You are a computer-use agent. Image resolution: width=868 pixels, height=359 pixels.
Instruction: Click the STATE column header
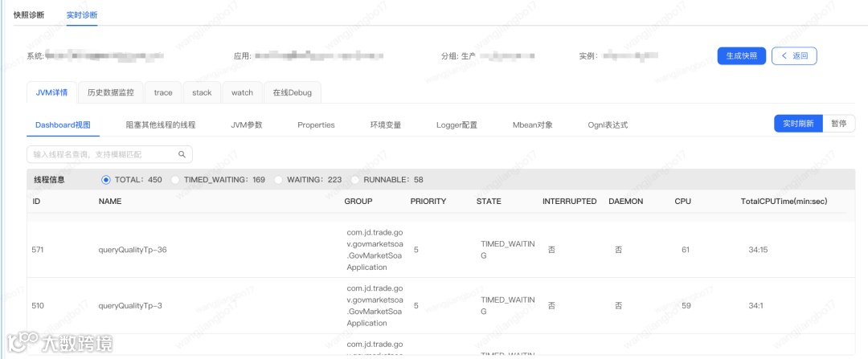489,202
